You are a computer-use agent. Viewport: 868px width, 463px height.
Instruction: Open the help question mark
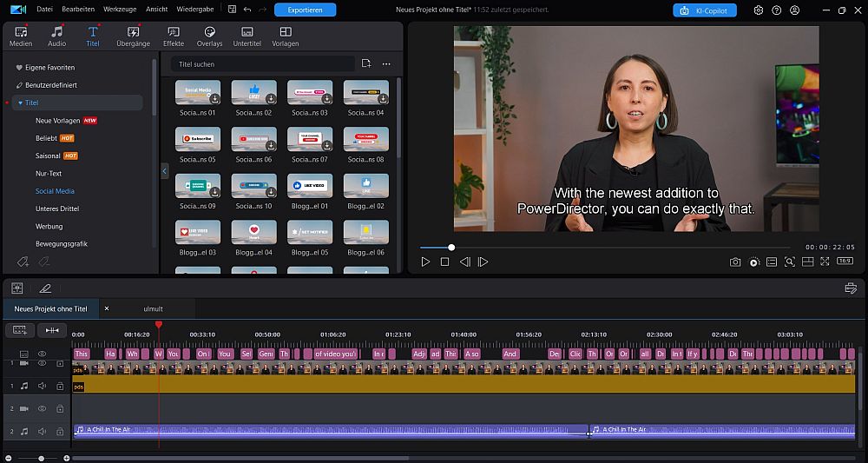[x=777, y=10]
